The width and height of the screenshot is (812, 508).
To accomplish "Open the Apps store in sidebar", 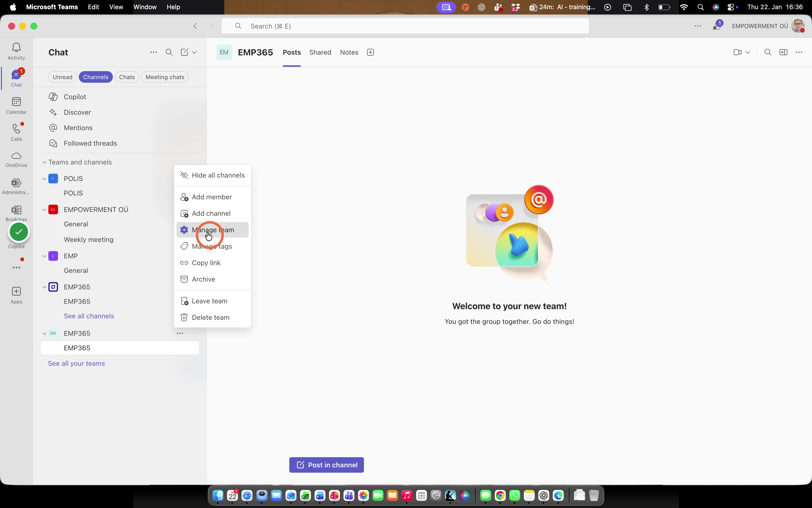I will [x=16, y=295].
